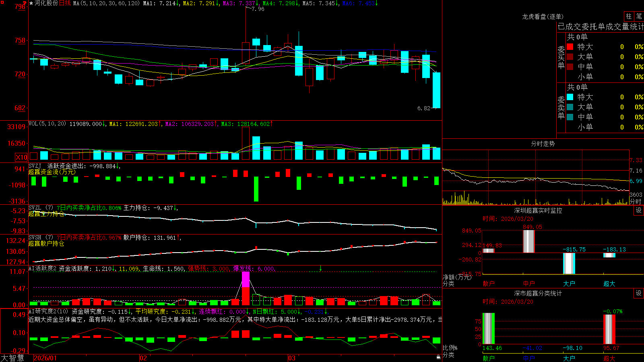Click the star icon before 河化股份
644x362 pixels.
[31, 3]
